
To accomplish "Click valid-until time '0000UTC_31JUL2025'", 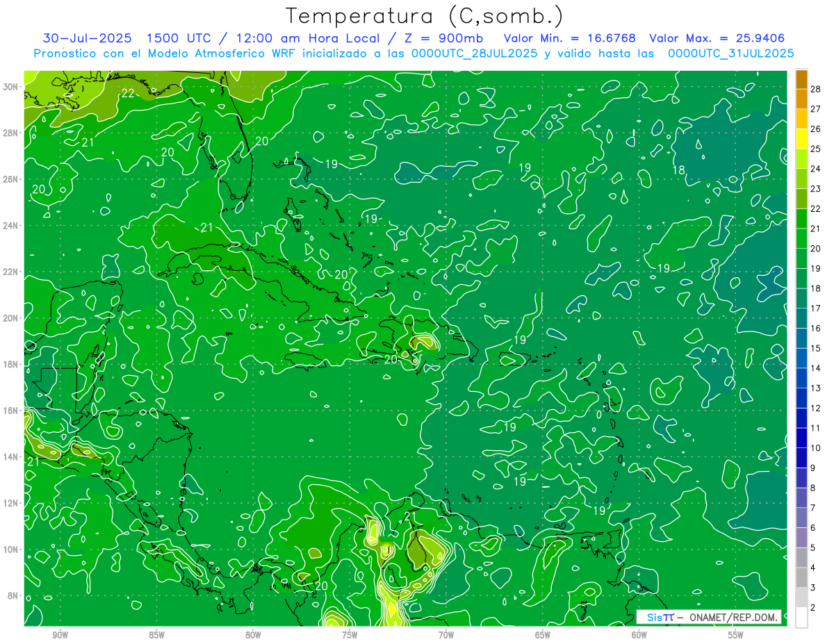I will pyautogui.click(x=730, y=53).
